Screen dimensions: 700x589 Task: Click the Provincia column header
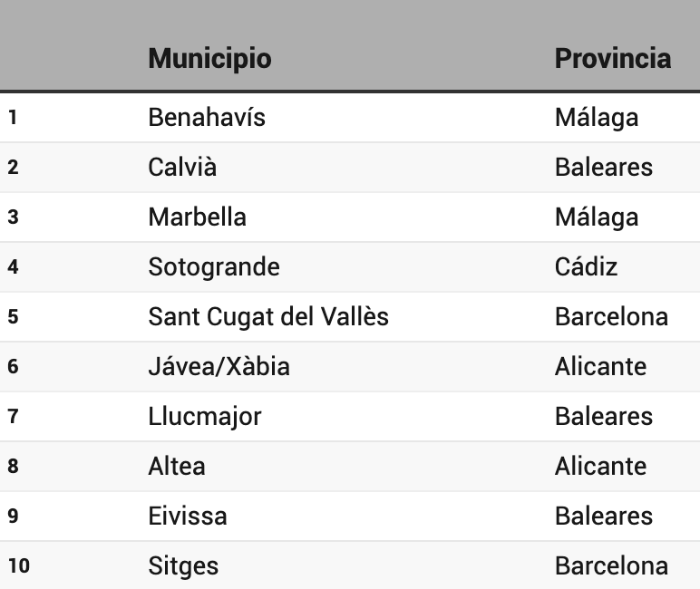612,59
